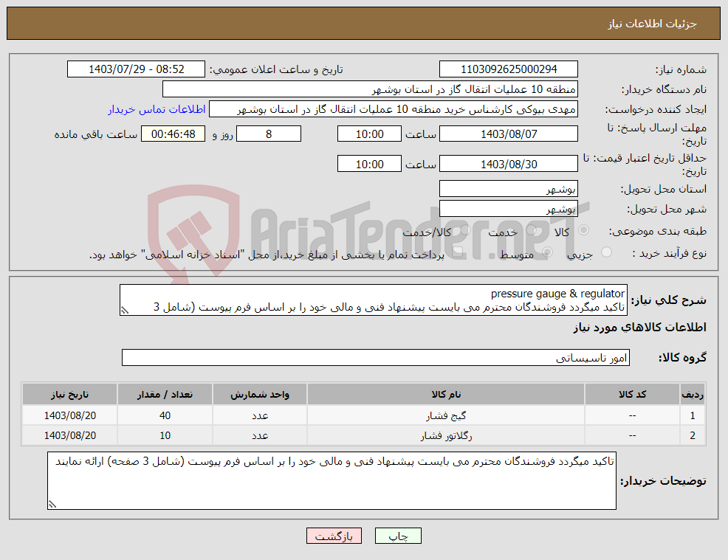728x560 pixels.
Task: Toggle the treasury-documents payment checkbox
Action: point(457,252)
